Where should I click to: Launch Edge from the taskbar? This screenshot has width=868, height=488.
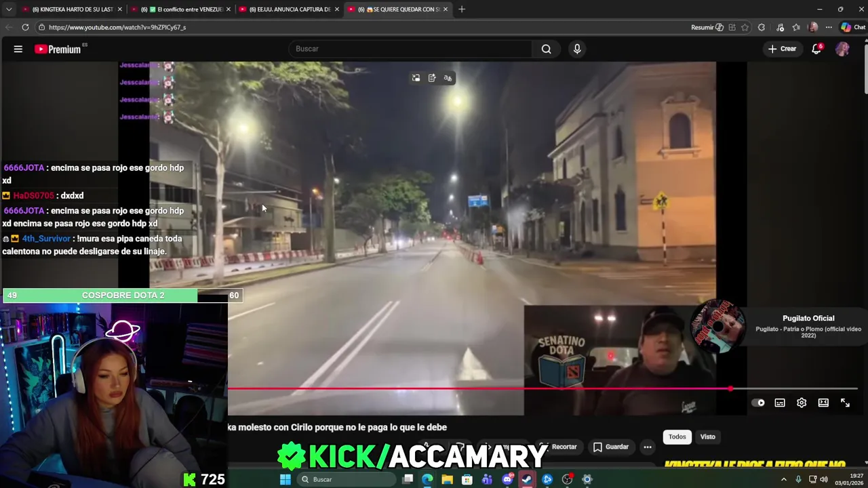tap(427, 479)
